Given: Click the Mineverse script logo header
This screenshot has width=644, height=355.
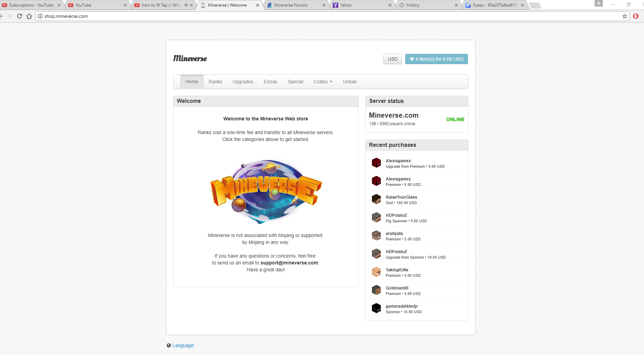Looking at the screenshot, I should pos(190,59).
